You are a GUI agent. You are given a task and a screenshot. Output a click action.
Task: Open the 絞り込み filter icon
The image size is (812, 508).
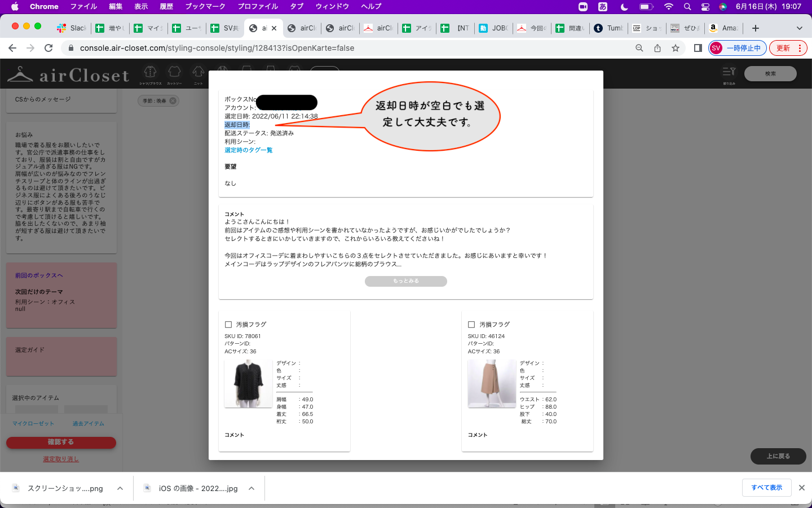point(729,73)
